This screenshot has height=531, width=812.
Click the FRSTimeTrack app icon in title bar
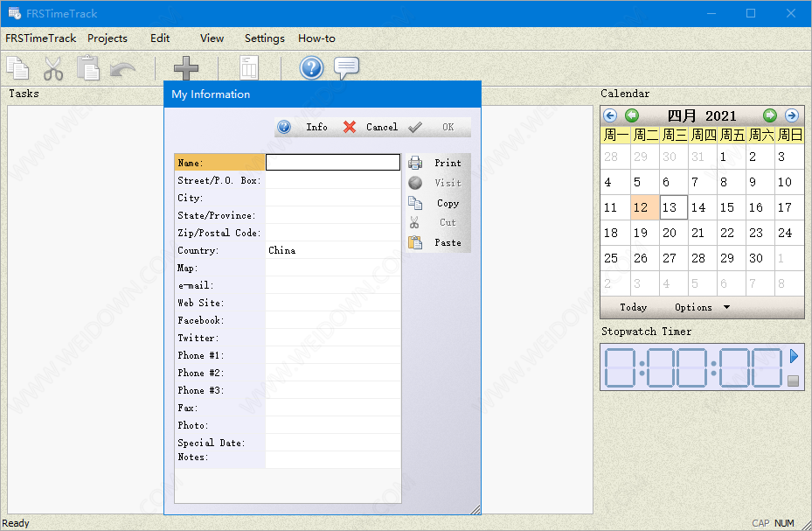pyautogui.click(x=14, y=13)
